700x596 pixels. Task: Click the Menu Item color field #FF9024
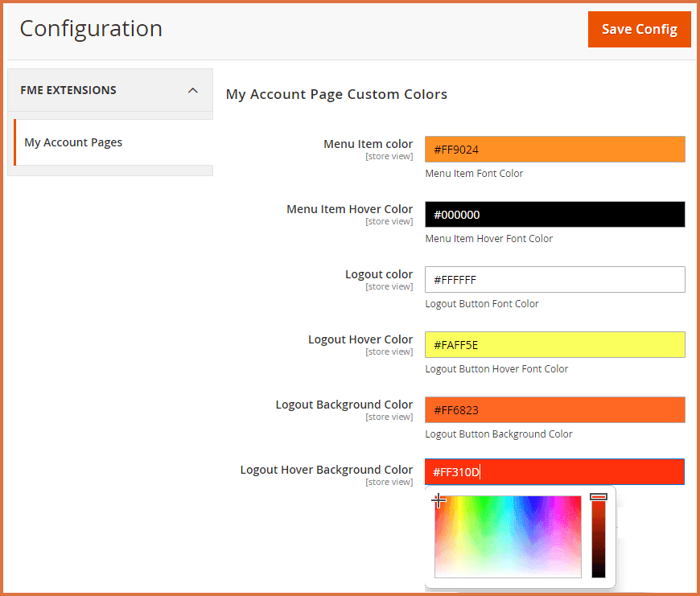point(554,150)
